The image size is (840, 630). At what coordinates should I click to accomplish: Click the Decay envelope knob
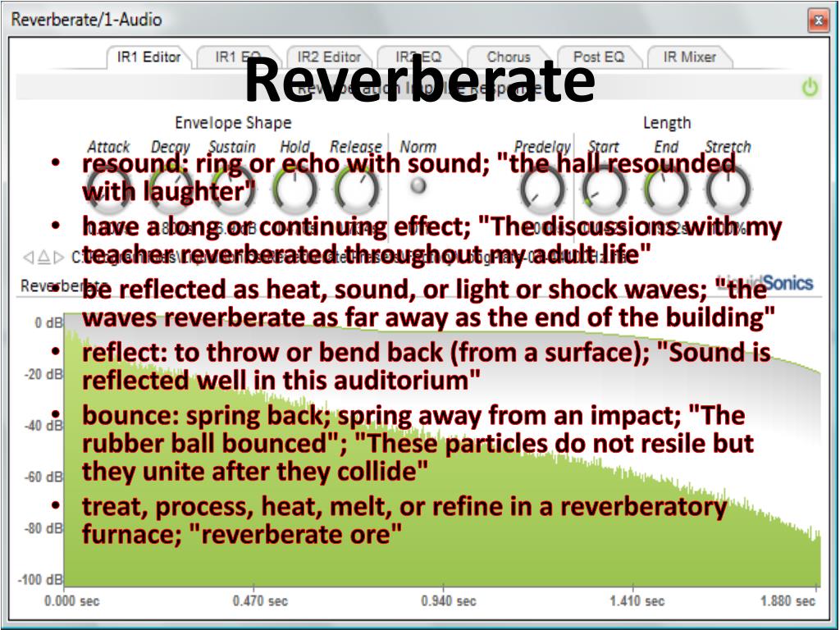click(x=171, y=189)
